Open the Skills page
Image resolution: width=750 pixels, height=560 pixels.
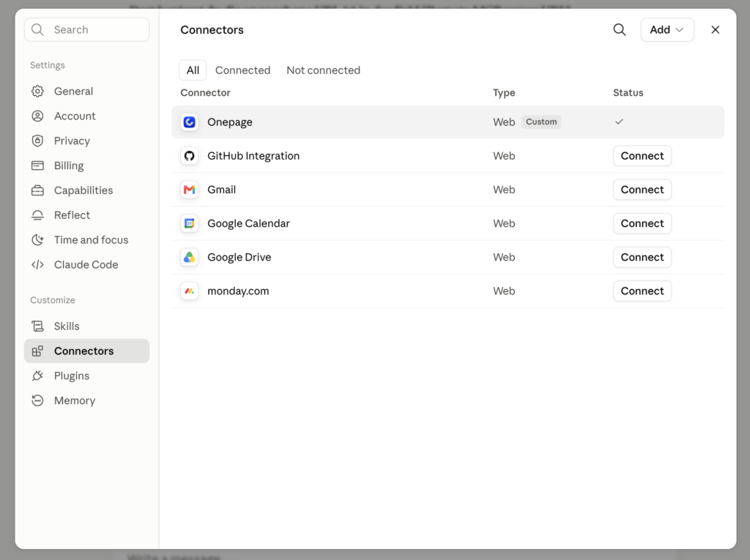[86, 326]
